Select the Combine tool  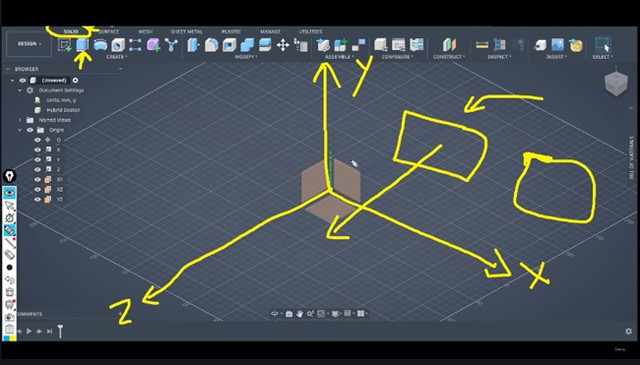point(247,45)
